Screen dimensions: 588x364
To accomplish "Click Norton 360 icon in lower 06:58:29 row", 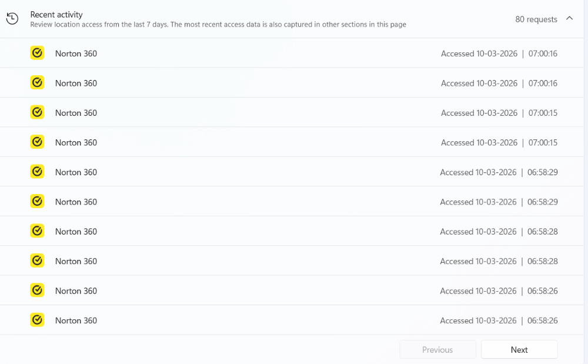I will point(37,201).
